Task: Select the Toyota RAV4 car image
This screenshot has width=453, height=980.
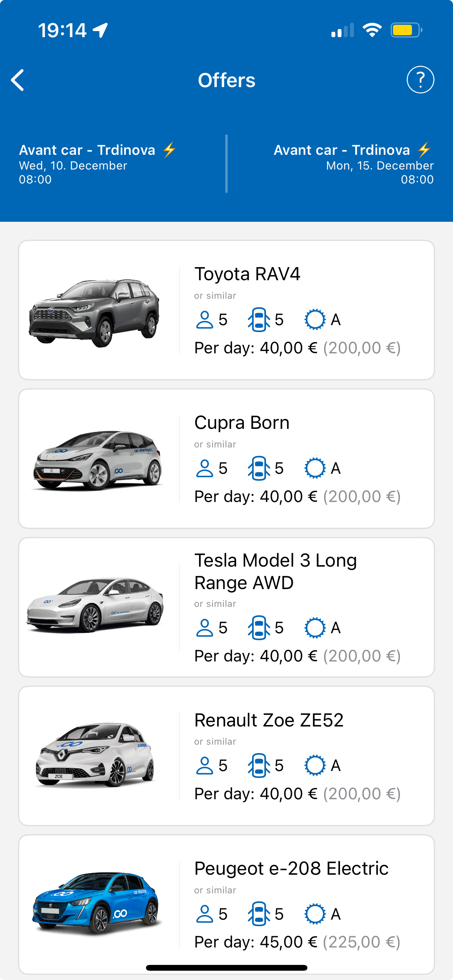Action: [x=95, y=312]
